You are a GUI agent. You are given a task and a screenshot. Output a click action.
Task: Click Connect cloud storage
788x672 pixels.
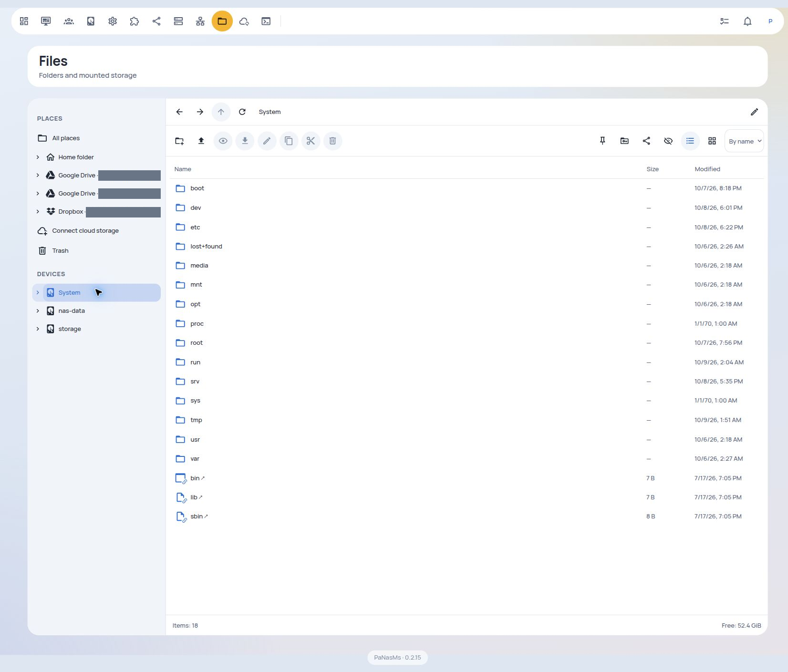(96, 231)
